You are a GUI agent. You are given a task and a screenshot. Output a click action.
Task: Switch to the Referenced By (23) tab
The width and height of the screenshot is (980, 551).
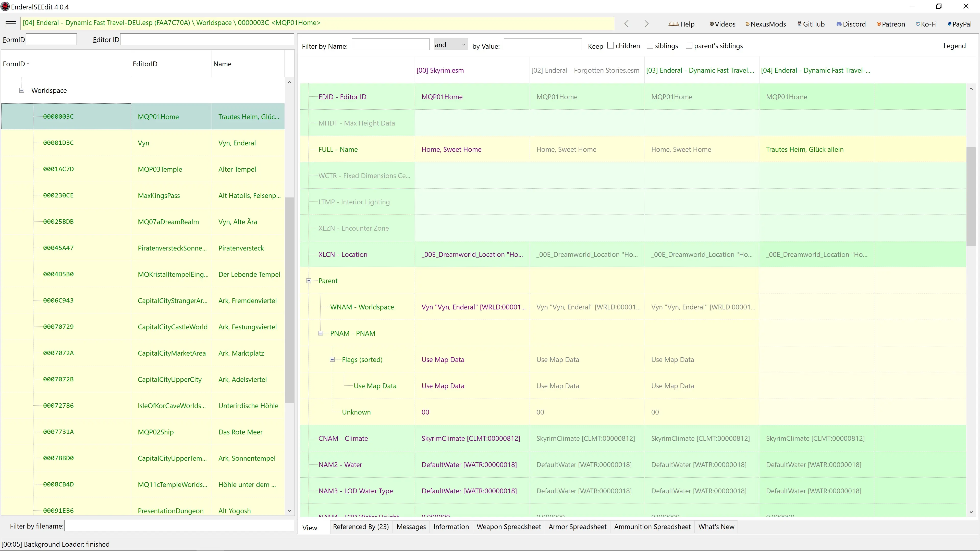(x=361, y=527)
